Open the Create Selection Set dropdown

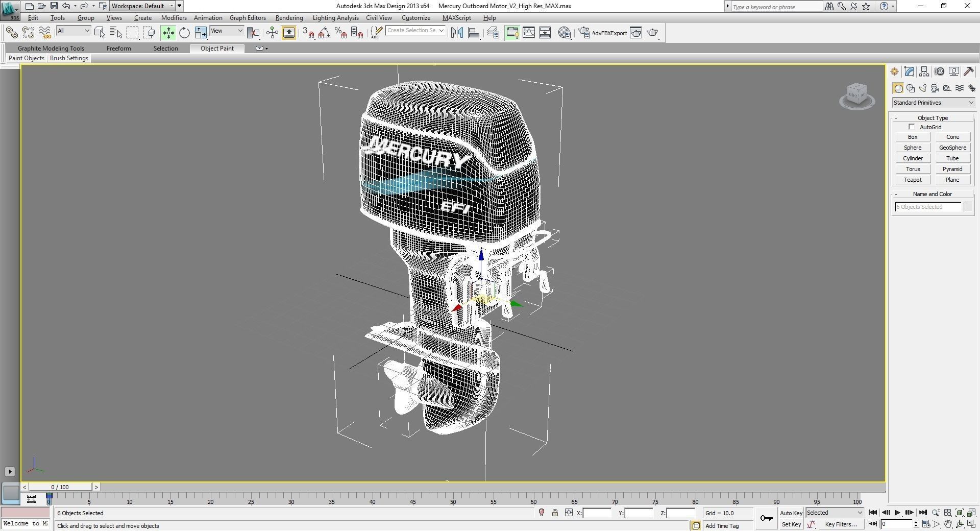tap(415, 31)
